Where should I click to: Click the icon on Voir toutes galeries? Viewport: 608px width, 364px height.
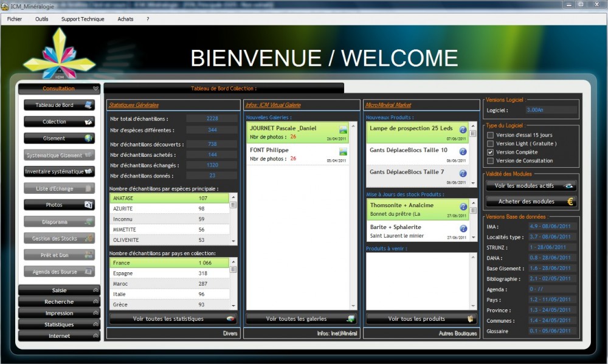coord(351,318)
